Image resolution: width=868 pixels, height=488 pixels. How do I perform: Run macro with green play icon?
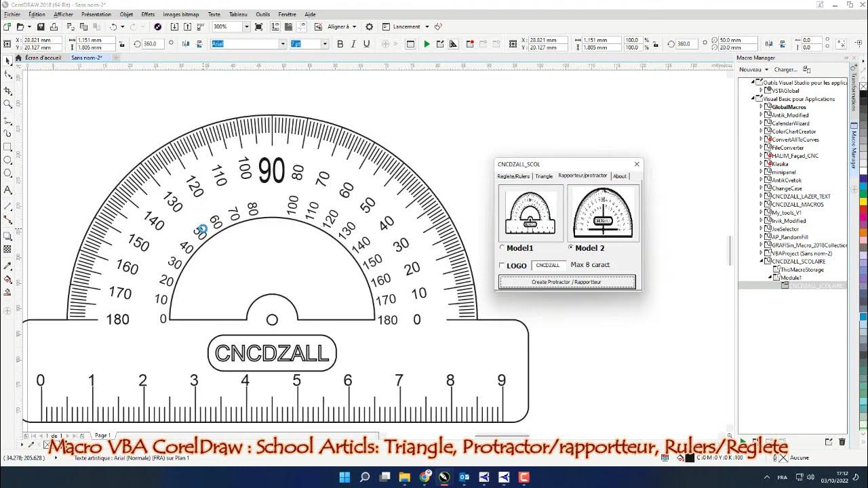click(427, 44)
